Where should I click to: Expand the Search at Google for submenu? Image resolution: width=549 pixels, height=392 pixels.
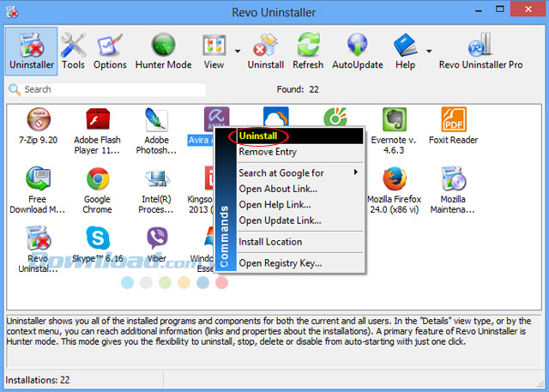tap(297, 173)
